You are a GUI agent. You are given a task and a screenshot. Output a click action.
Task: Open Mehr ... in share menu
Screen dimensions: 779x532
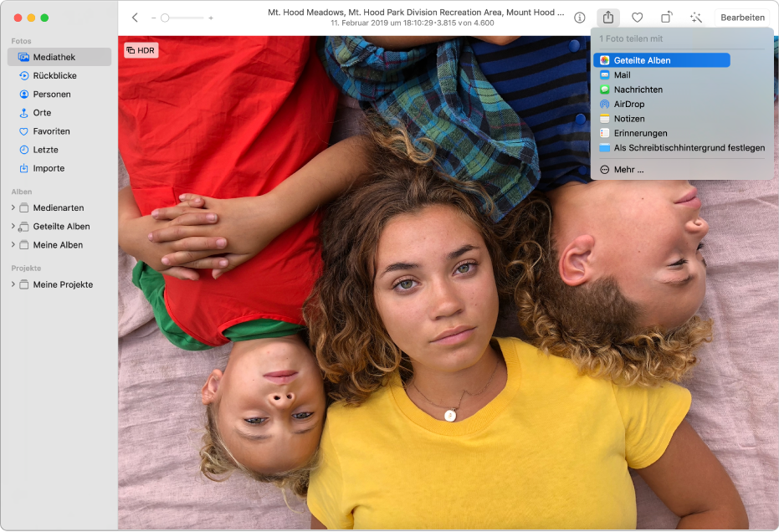(628, 170)
